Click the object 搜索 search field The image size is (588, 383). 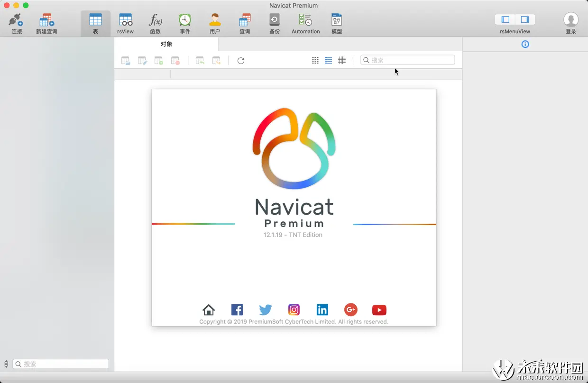click(408, 60)
